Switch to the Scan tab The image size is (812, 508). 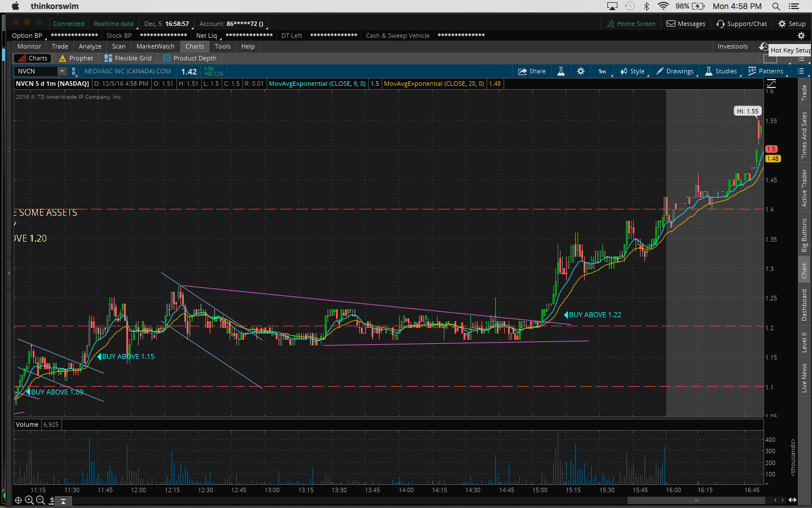(118, 46)
